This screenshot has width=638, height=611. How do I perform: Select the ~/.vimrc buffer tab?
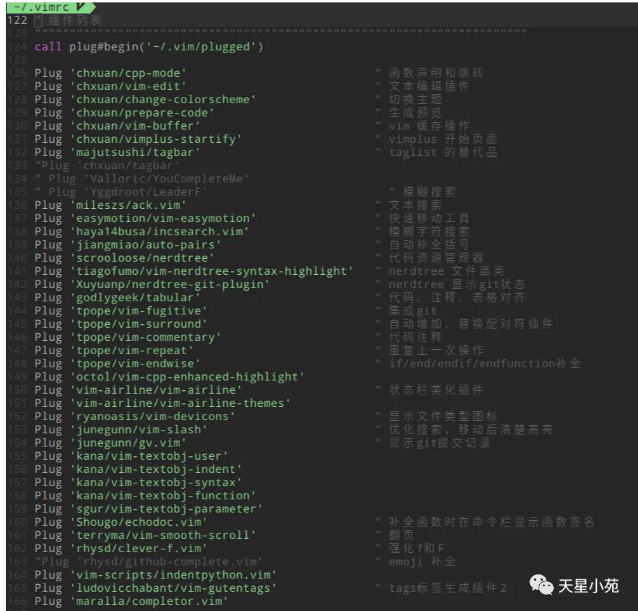coord(51,7)
